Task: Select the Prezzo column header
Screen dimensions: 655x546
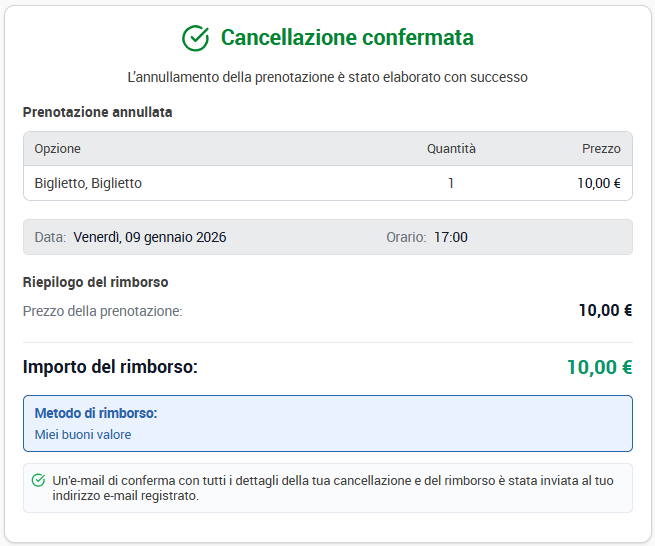Action: click(x=601, y=149)
